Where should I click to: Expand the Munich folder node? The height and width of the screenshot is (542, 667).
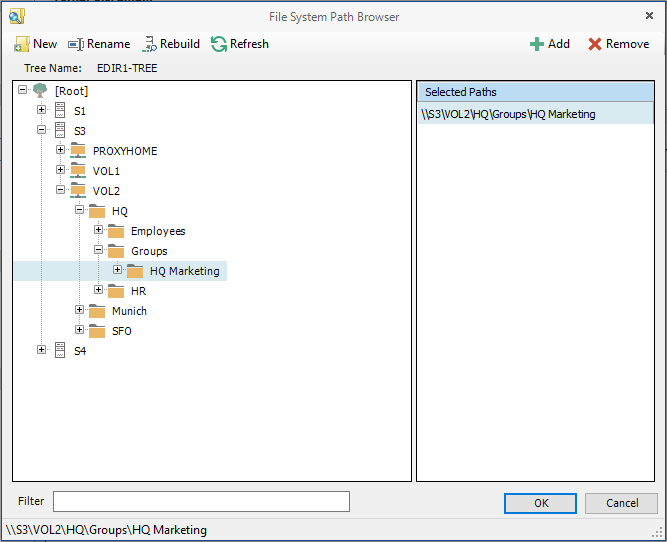click(79, 309)
